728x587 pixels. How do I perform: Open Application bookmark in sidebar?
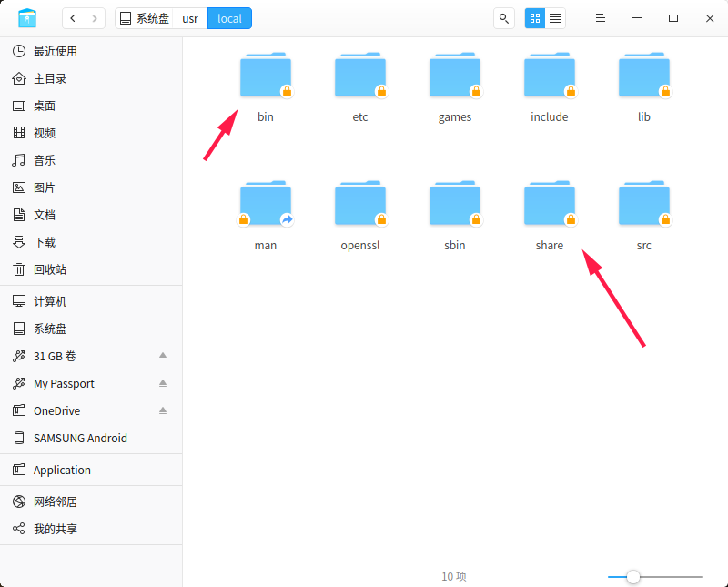(91, 470)
